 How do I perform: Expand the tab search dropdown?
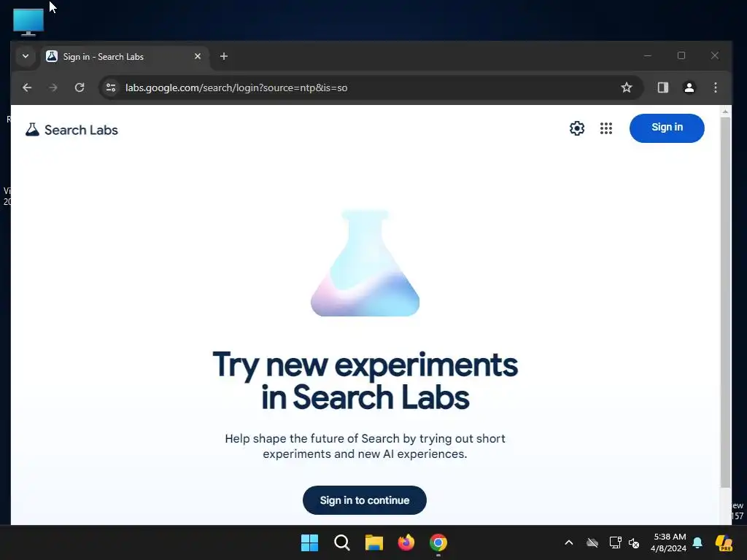tap(26, 56)
